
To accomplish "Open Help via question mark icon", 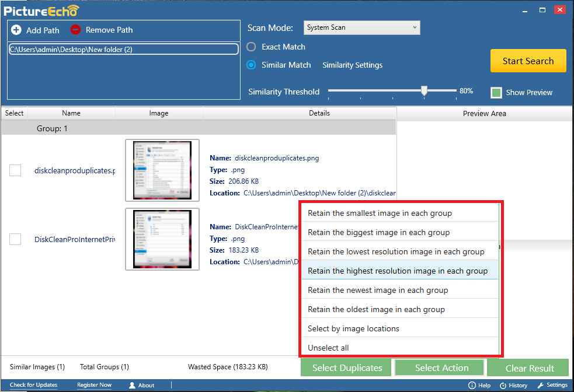I will point(472,385).
